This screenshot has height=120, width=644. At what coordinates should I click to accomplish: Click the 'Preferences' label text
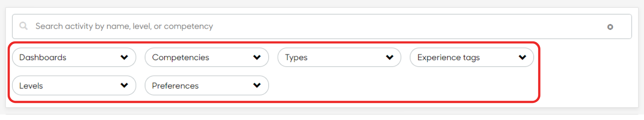[175, 86]
